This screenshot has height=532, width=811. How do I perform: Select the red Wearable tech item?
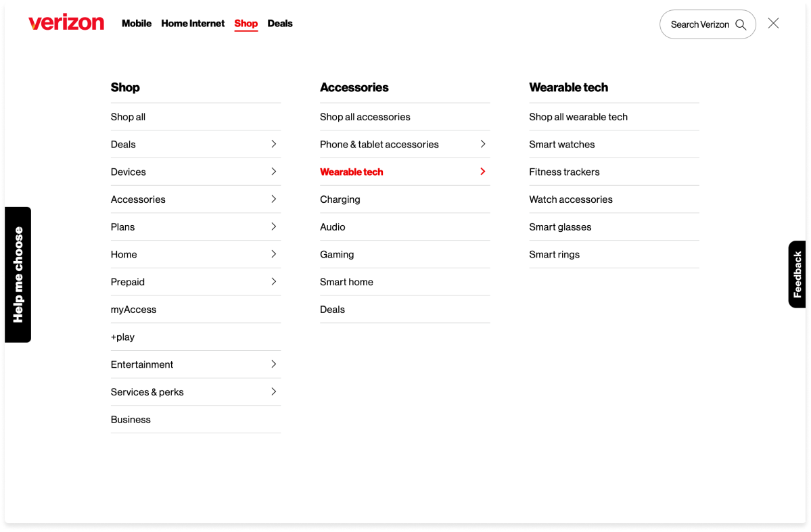(351, 172)
